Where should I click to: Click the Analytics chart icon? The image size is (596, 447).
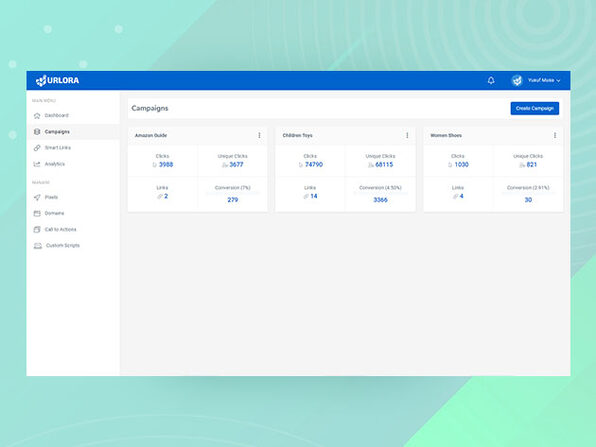[x=37, y=164]
